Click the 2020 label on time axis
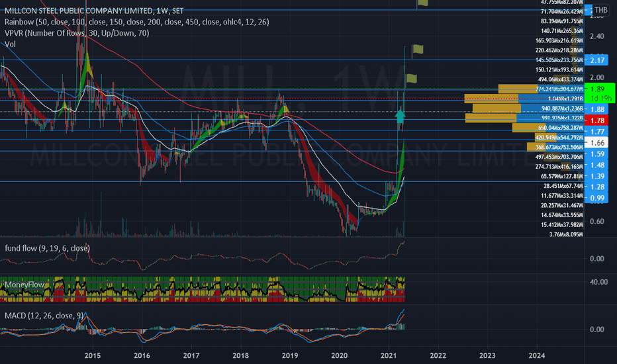The width and height of the screenshot is (617, 364). click(339, 356)
